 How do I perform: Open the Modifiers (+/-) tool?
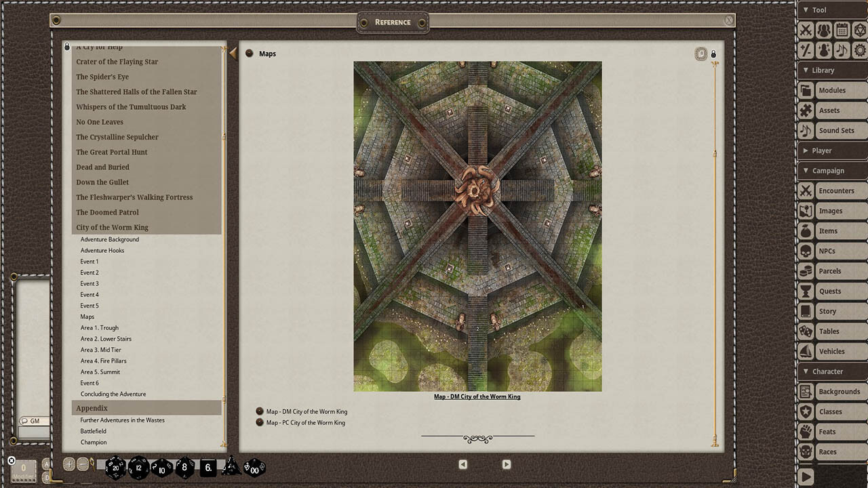[x=806, y=49]
